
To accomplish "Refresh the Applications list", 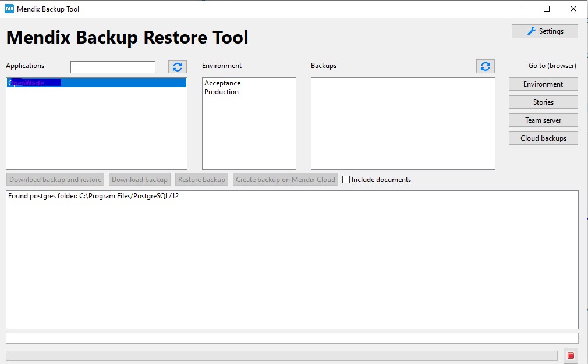I will [x=178, y=67].
